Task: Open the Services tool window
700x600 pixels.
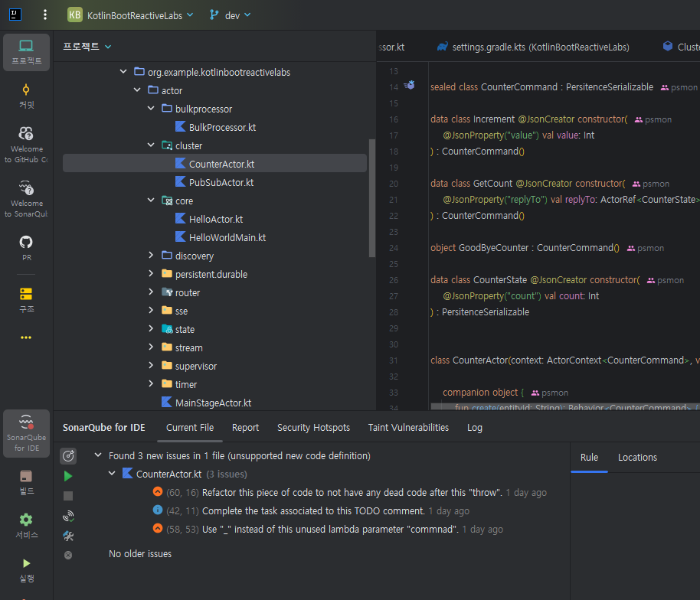Action: tap(26, 526)
